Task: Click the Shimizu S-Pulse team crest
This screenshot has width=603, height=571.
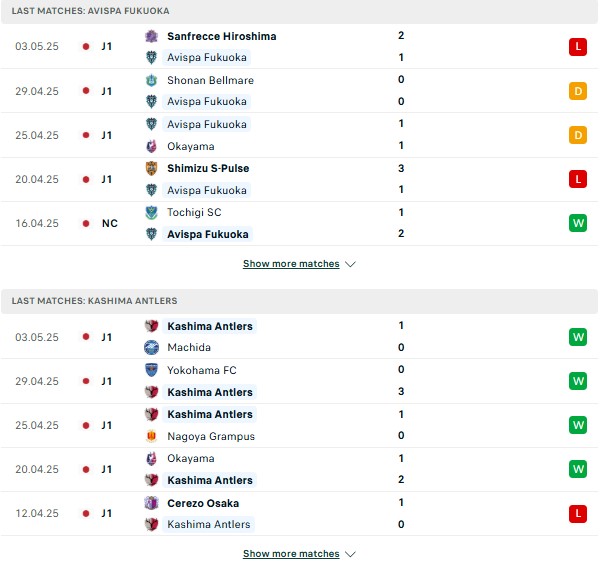Action: click(x=152, y=168)
